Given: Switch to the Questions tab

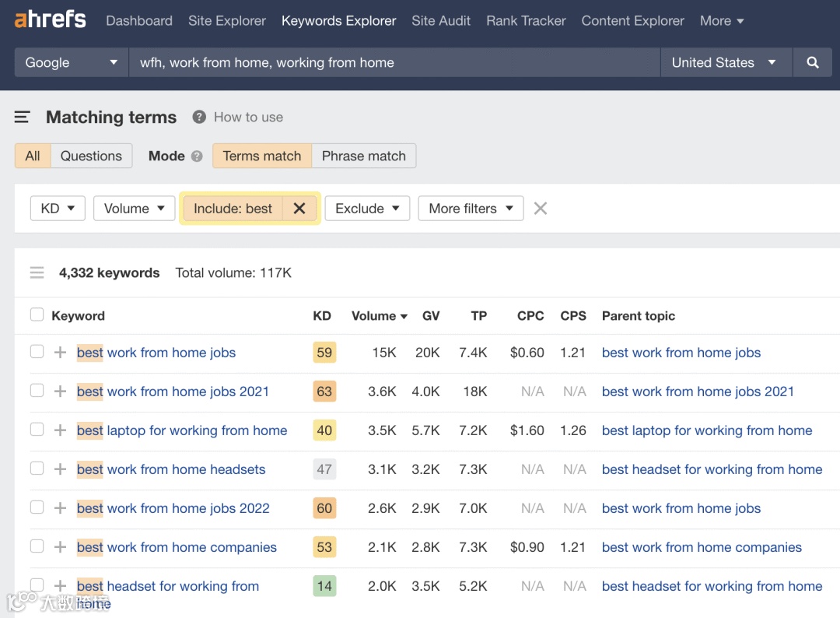Looking at the screenshot, I should point(91,156).
